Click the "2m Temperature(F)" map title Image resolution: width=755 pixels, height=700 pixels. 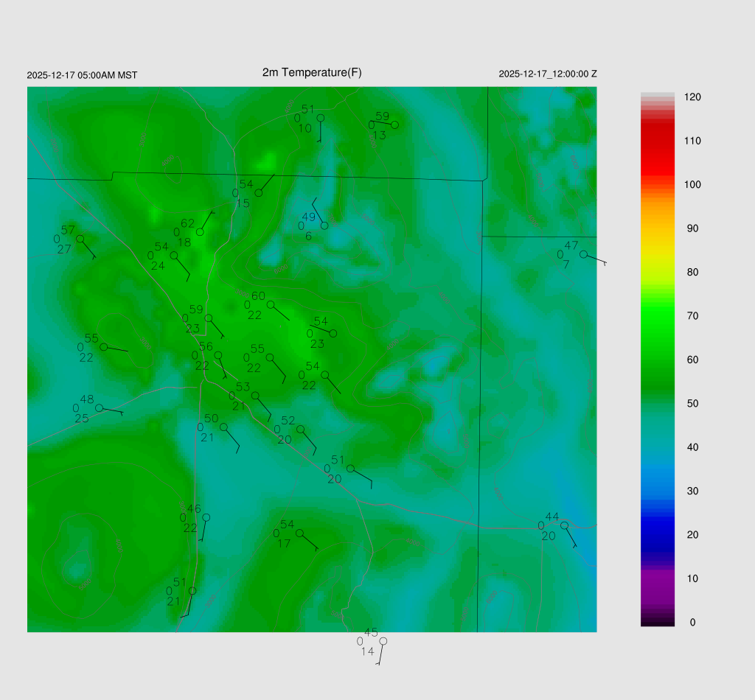click(x=312, y=72)
